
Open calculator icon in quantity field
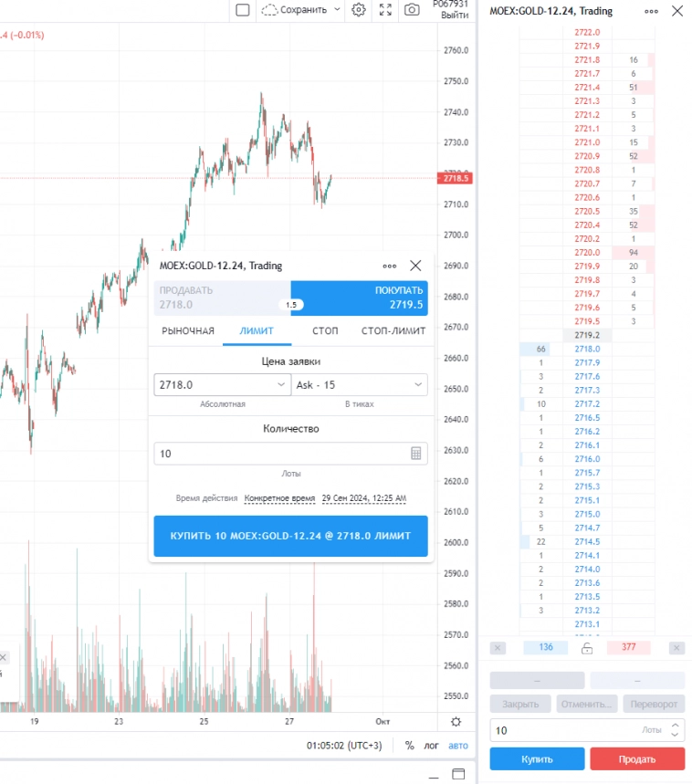(x=415, y=454)
